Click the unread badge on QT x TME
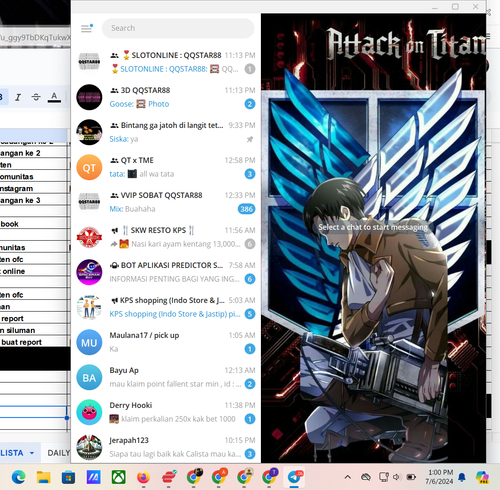 [250, 174]
